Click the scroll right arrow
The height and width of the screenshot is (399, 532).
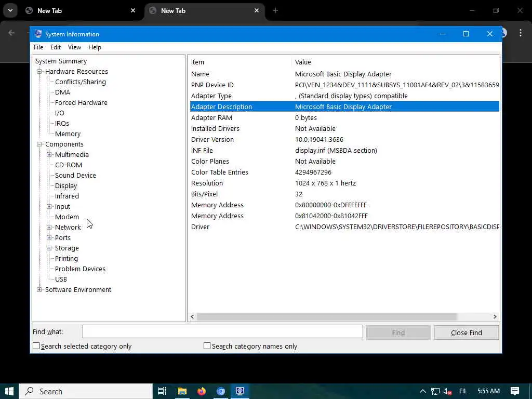click(495, 316)
